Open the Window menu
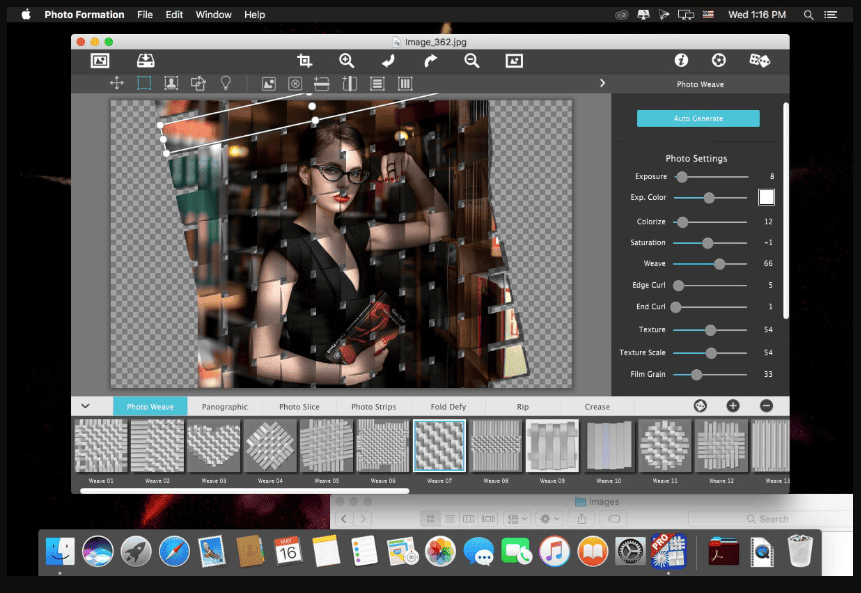Viewport: 861px width, 593px height. pyautogui.click(x=214, y=15)
